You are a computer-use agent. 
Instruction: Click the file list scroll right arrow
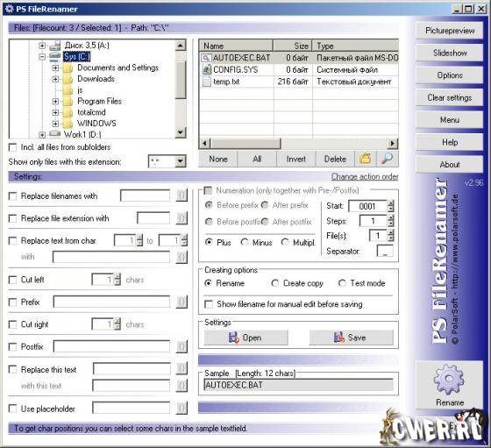point(393,144)
